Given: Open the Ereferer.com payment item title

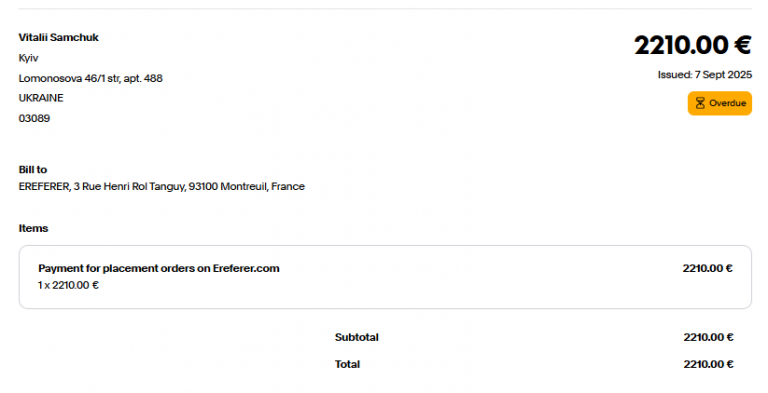Looking at the screenshot, I should [159, 269].
